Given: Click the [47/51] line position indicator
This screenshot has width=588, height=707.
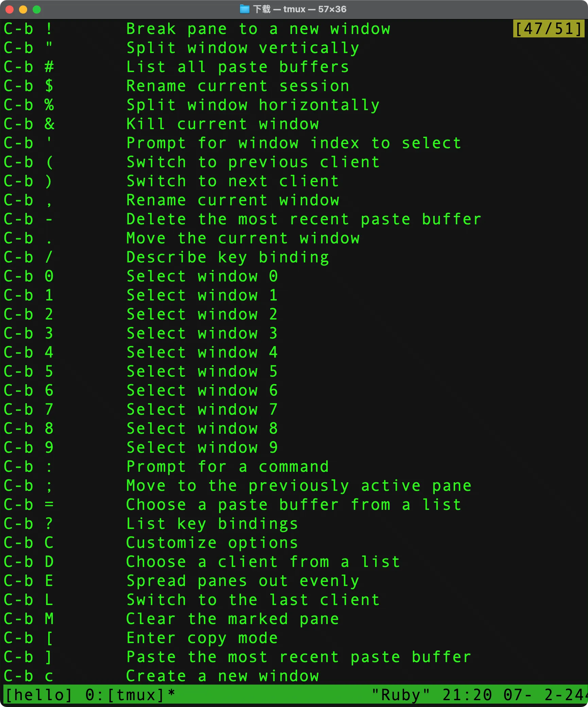Looking at the screenshot, I should coord(549,29).
